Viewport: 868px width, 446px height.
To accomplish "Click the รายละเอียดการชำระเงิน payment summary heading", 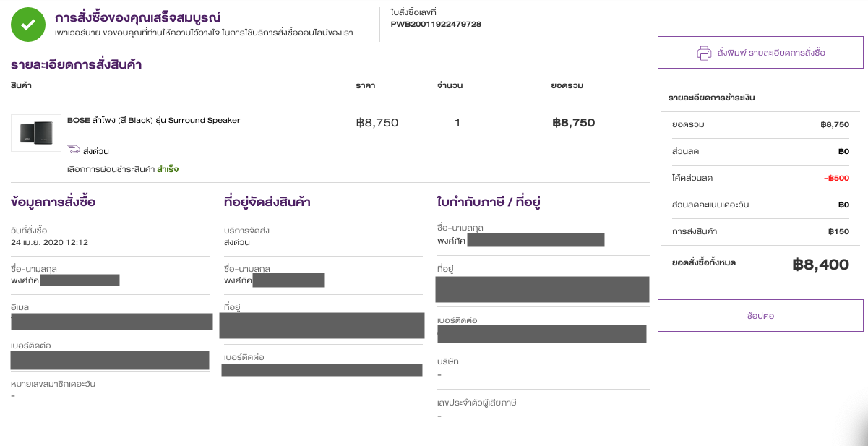I will (712, 98).
